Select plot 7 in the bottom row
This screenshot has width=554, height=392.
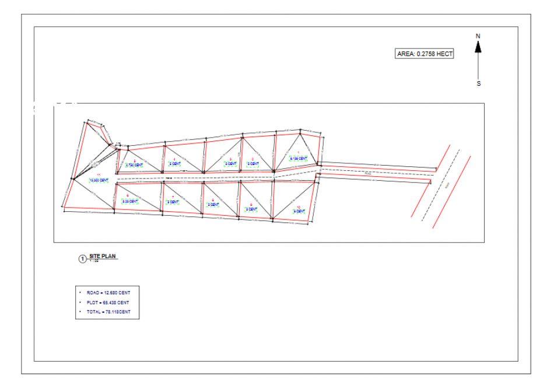click(173, 202)
